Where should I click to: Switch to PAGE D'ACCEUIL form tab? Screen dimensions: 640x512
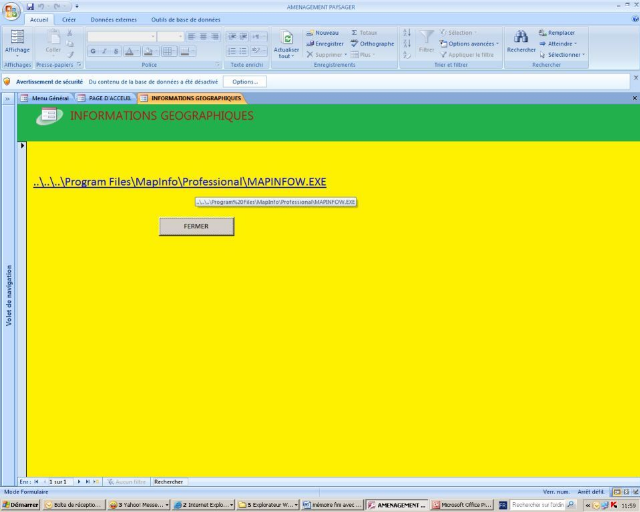pos(105,98)
